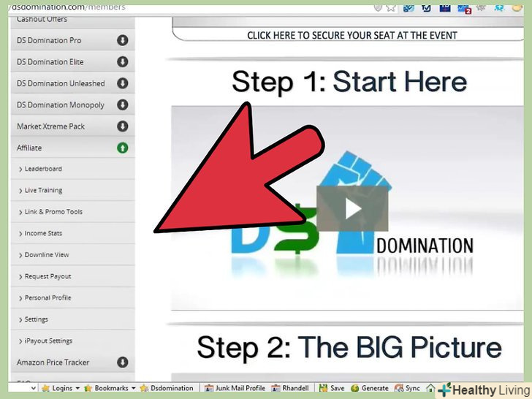The height and width of the screenshot is (399, 532).
Task: Open the Junk Mail Profile identity
Action: pos(235,388)
